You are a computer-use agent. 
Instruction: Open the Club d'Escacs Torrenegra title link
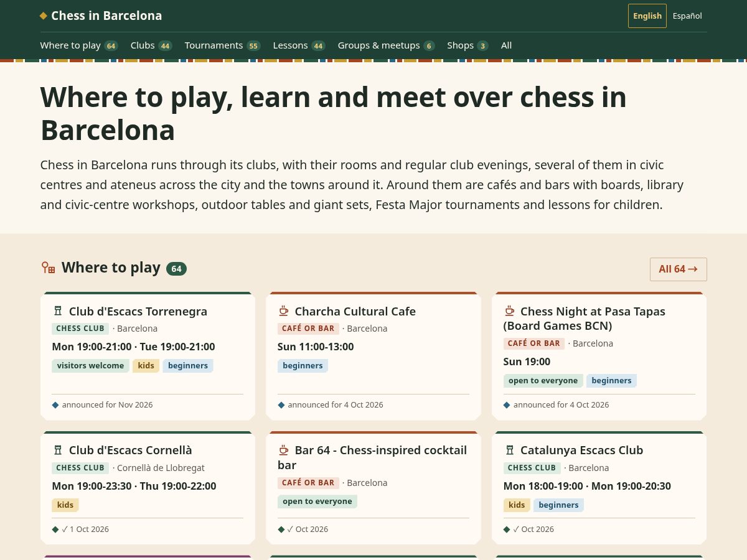pos(138,311)
